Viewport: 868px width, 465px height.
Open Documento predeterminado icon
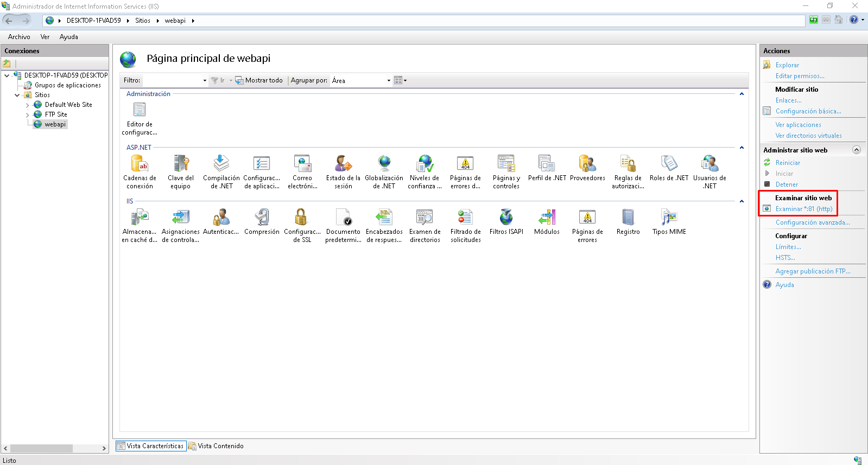[x=343, y=218]
